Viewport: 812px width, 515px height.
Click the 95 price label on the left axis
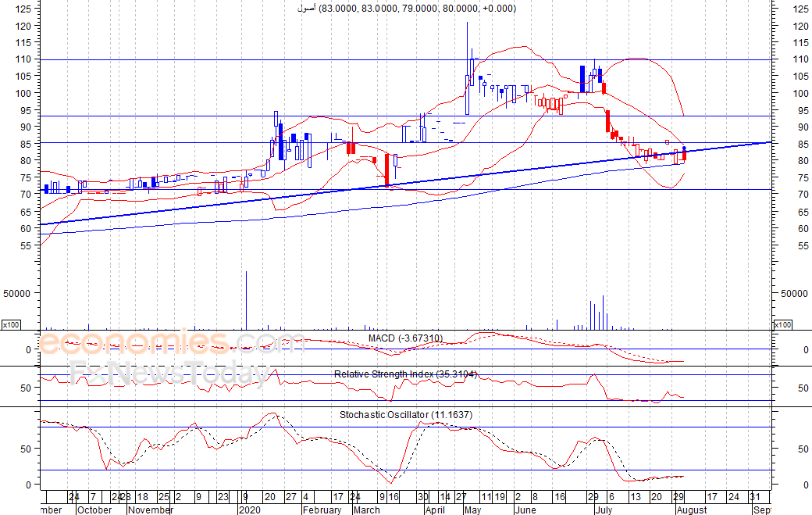click(26, 110)
